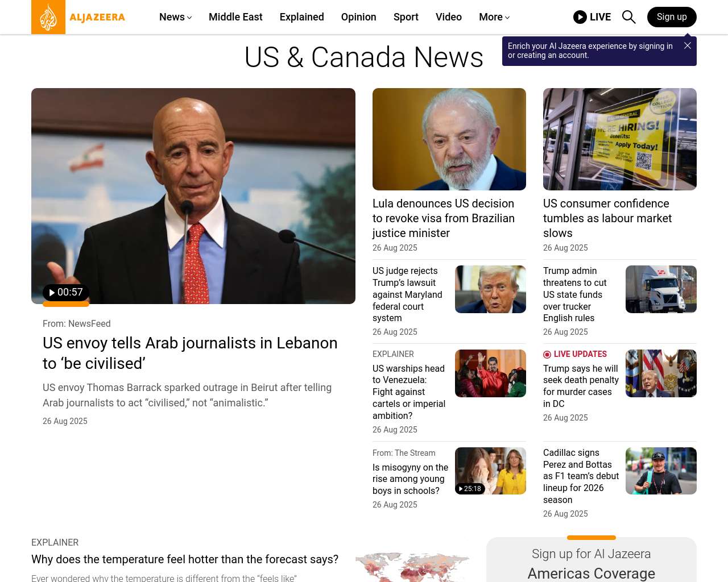Viewport: 728px width, 582px height.
Task: Open the Middle East section
Action: tap(235, 17)
